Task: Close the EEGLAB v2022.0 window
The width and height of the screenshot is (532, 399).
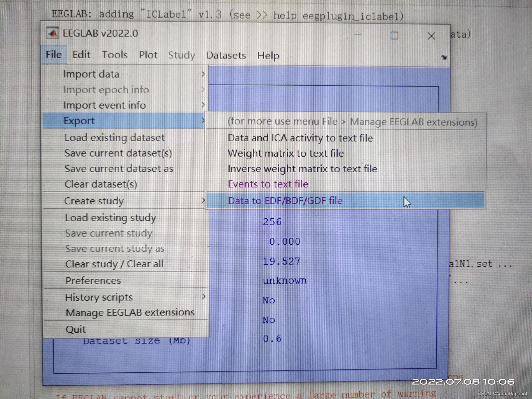Action: click(431, 36)
